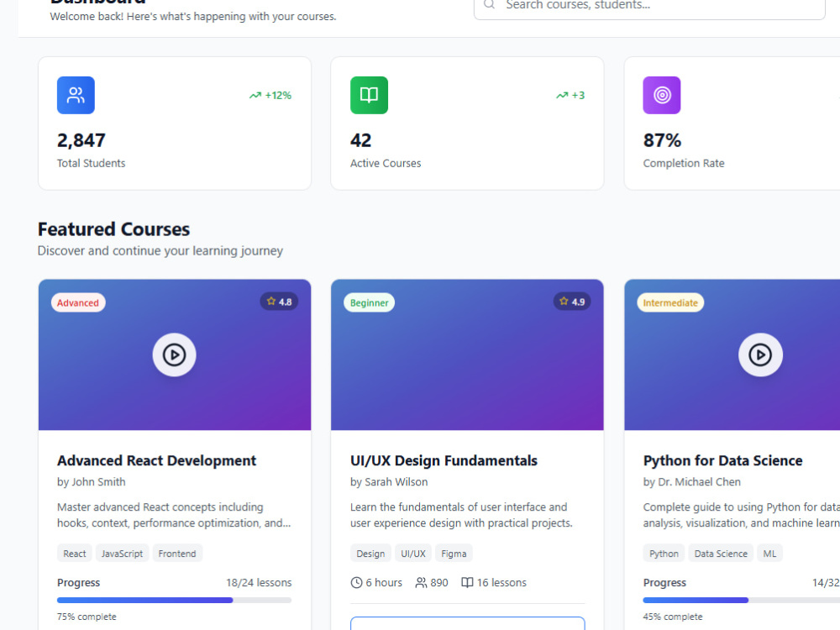The height and width of the screenshot is (630, 840).
Task: Click the Intermediate difficulty badge
Action: tap(670, 302)
